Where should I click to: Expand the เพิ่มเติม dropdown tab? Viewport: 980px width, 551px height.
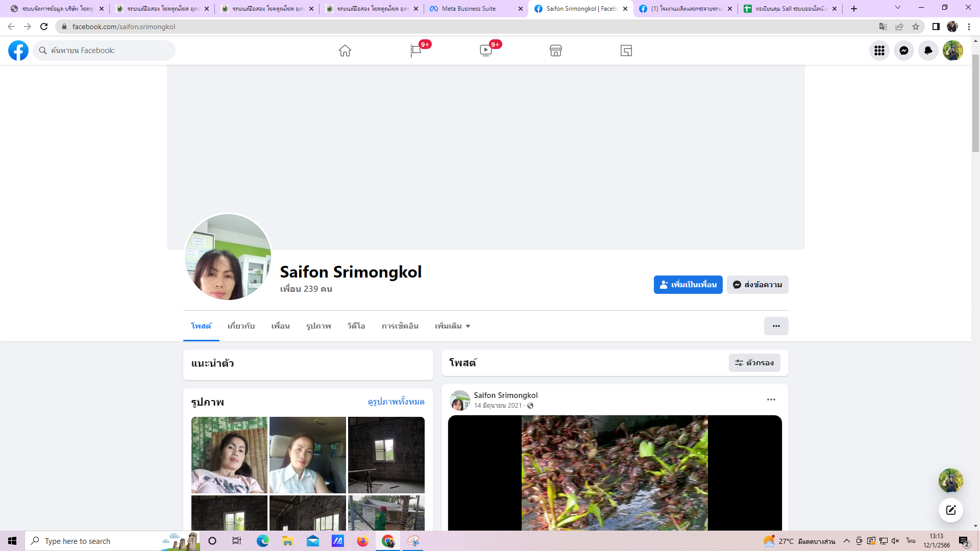click(x=452, y=326)
